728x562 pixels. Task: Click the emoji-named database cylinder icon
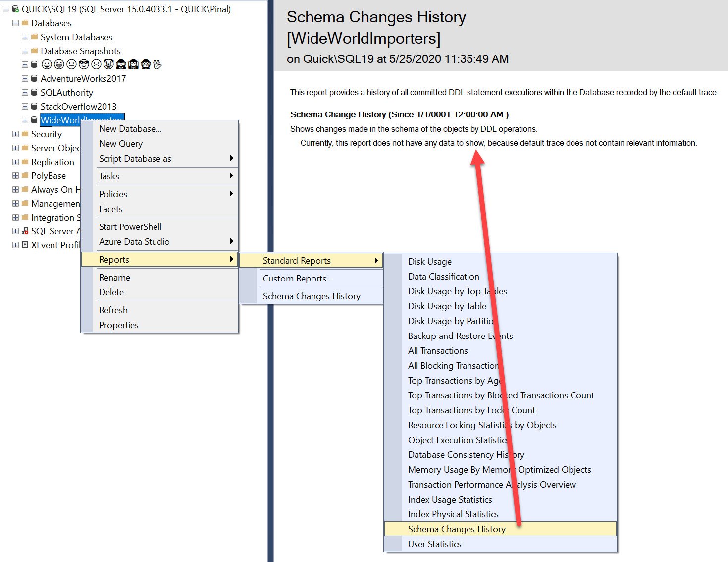tap(34, 64)
